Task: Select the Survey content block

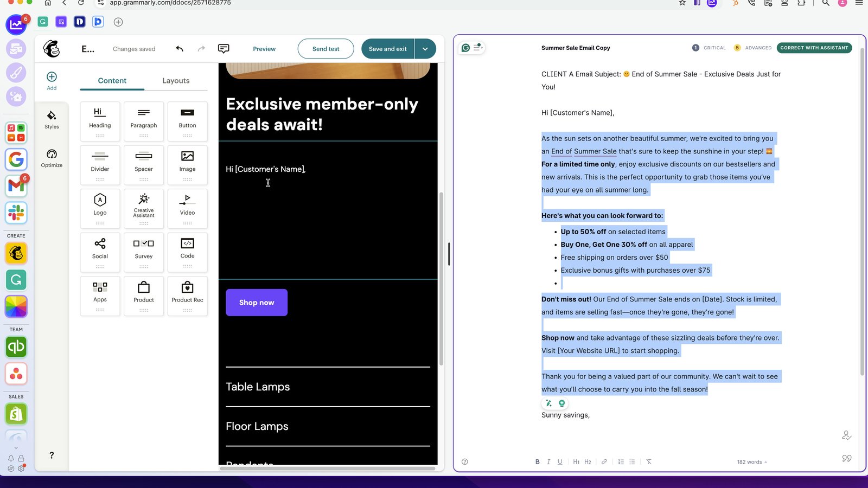Action: tap(144, 252)
